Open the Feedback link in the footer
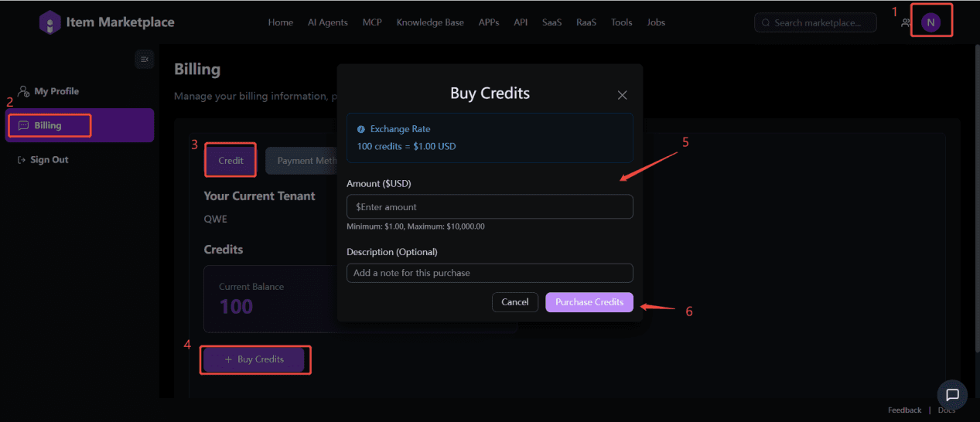 pyautogui.click(x=904, y=410)
